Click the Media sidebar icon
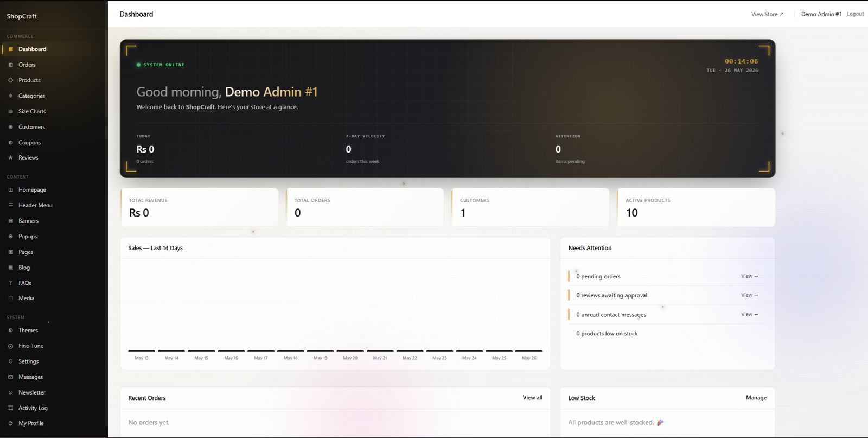The width and height of the screenshot is (868, 438). pos(10,298)
